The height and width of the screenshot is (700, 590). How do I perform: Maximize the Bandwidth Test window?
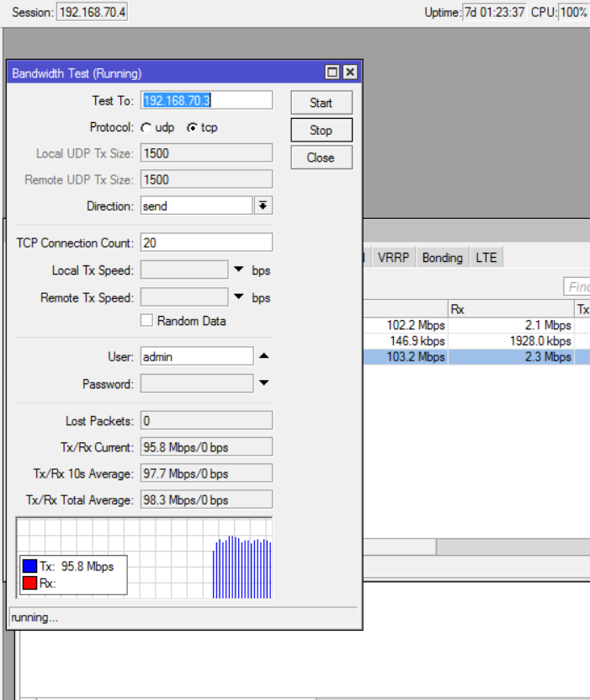click(x=332, y=72)
